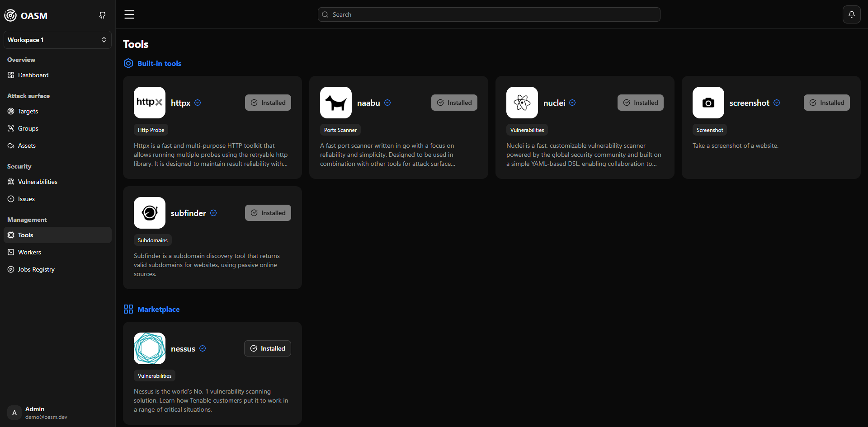Open Issues in the sidebar
Viewport: 868px width, 427px height.
click(57, 199)
